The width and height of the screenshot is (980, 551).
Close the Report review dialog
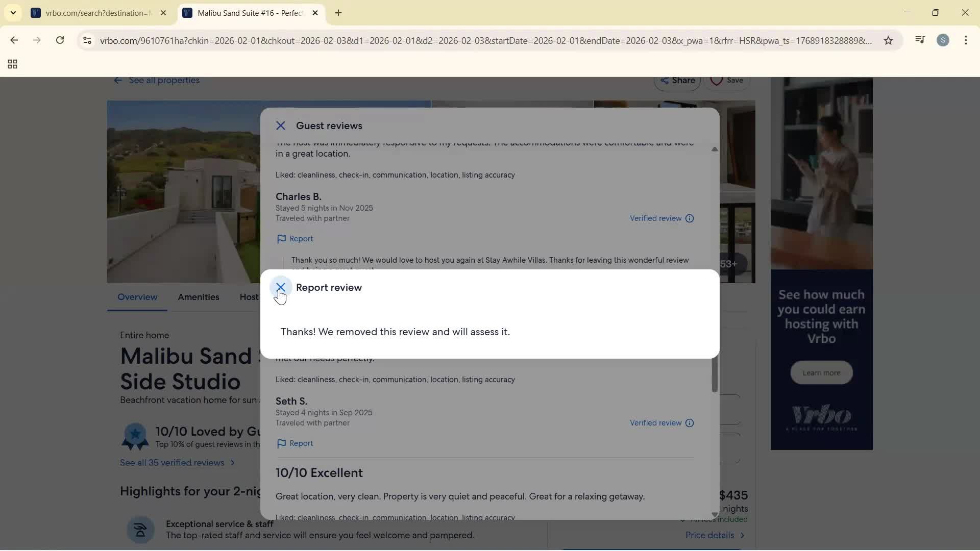tap(281, 287)
